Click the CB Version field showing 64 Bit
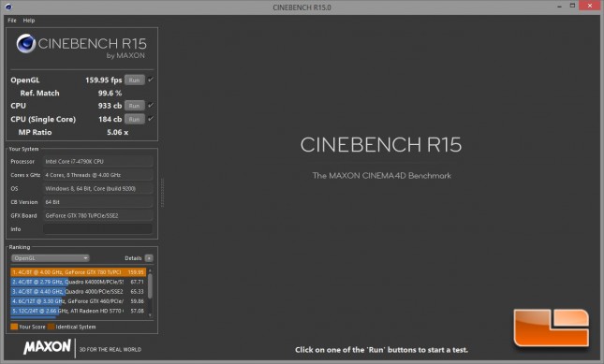 (x=97, y=202)
